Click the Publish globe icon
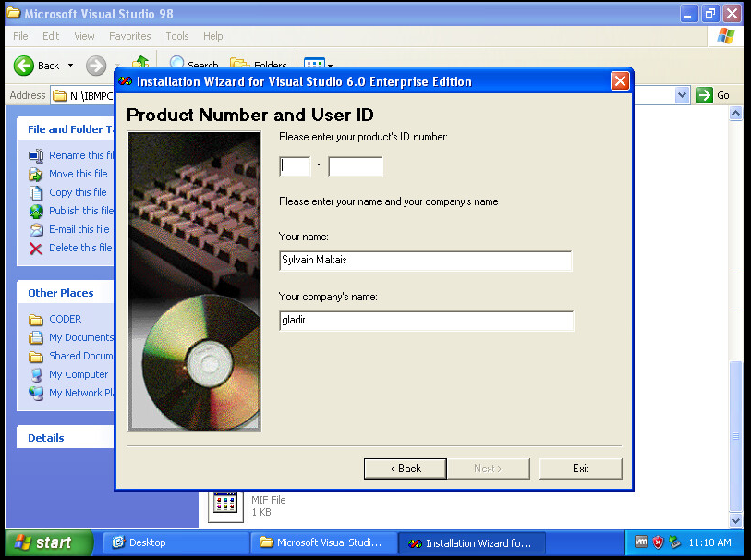Image resolution: width=751 pixels, height=560 pixels. point(36,212)
